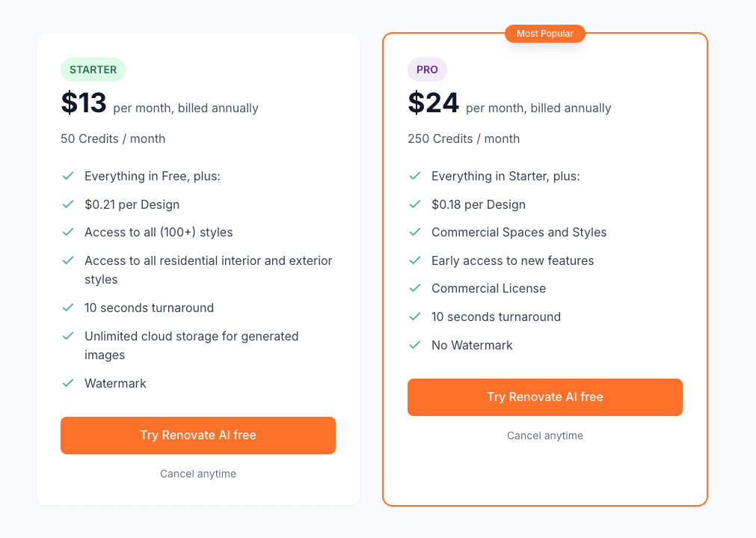Click checkmark beside "Commercial Spaces and Styles"
The width and height of the screenshot is (756, 538).
click(x=415, y=232)
